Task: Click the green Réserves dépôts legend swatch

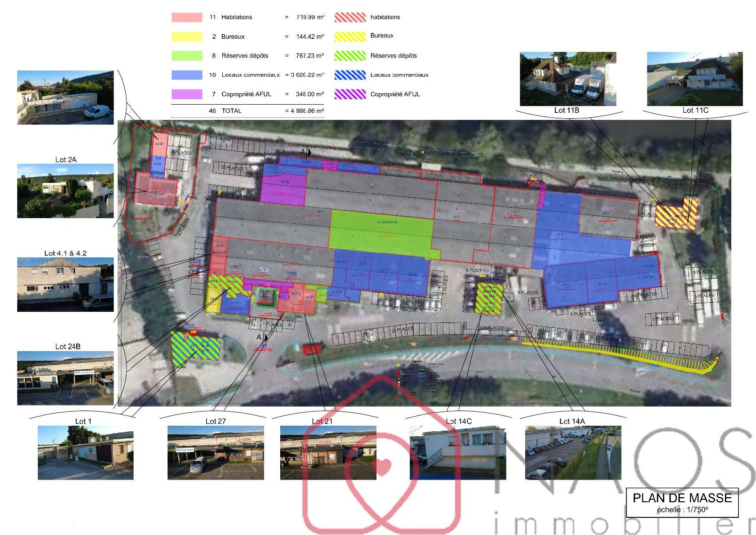Action: 186,55
